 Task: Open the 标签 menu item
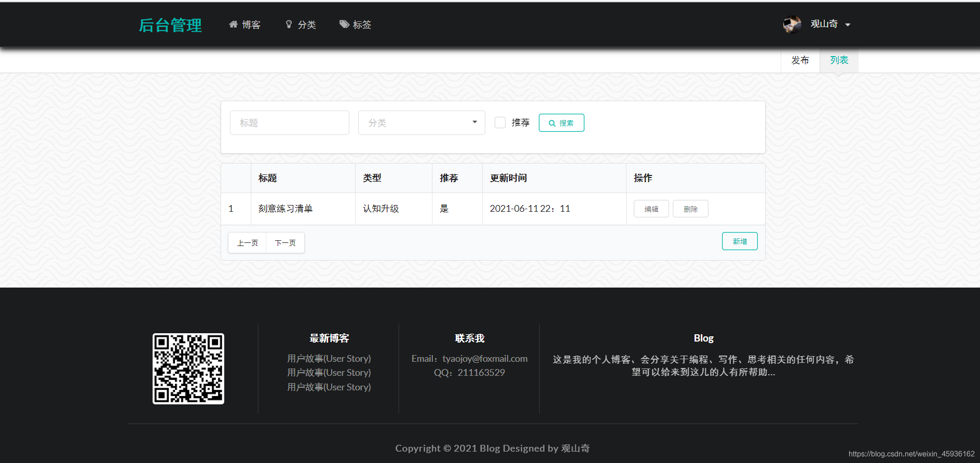pyautogui.click(x=356, y=24)
